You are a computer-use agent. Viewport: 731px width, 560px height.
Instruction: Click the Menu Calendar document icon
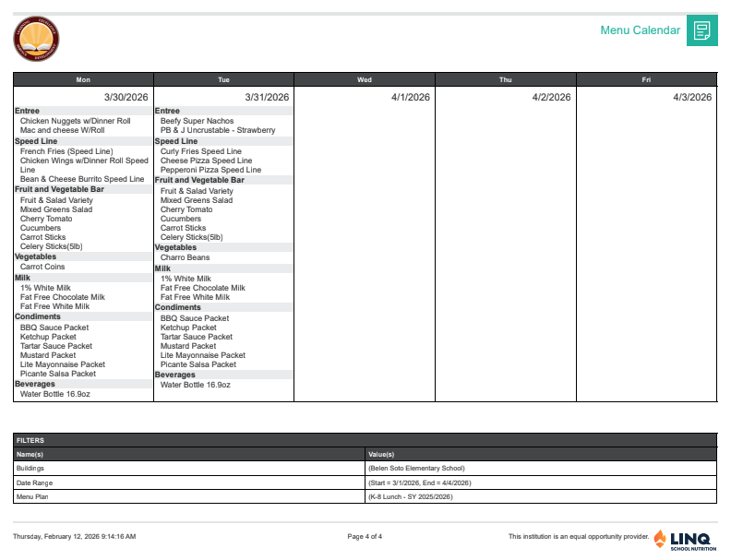701,31
